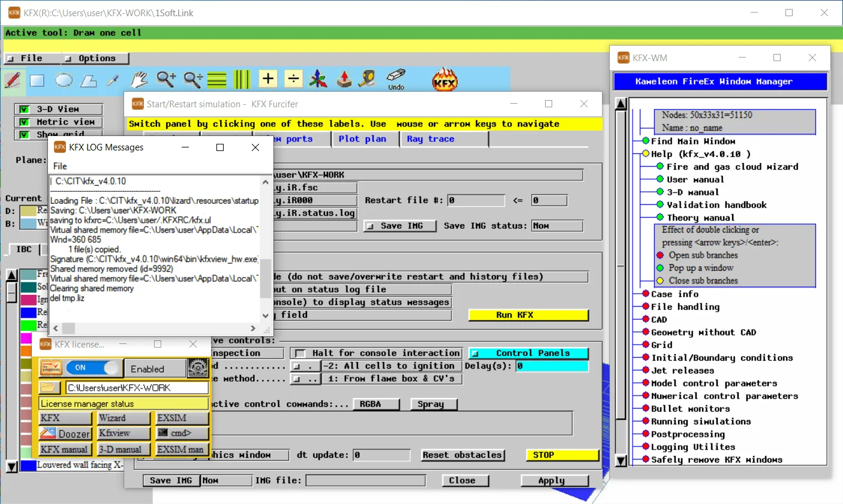Expand the CAD branch in KFX-WM
This screenshot has width=843, height=504.
(x=646, y=319)
